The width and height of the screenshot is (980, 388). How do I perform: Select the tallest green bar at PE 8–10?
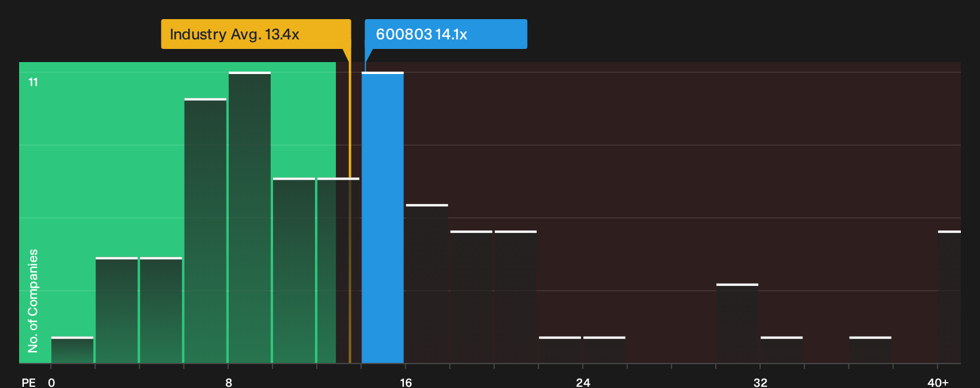tap(250, 217)
